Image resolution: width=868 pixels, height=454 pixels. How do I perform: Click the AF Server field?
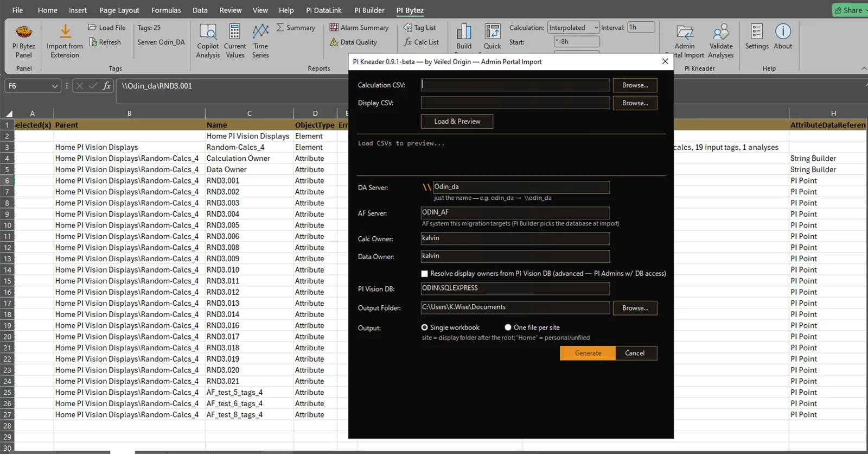tap(515, 213)
